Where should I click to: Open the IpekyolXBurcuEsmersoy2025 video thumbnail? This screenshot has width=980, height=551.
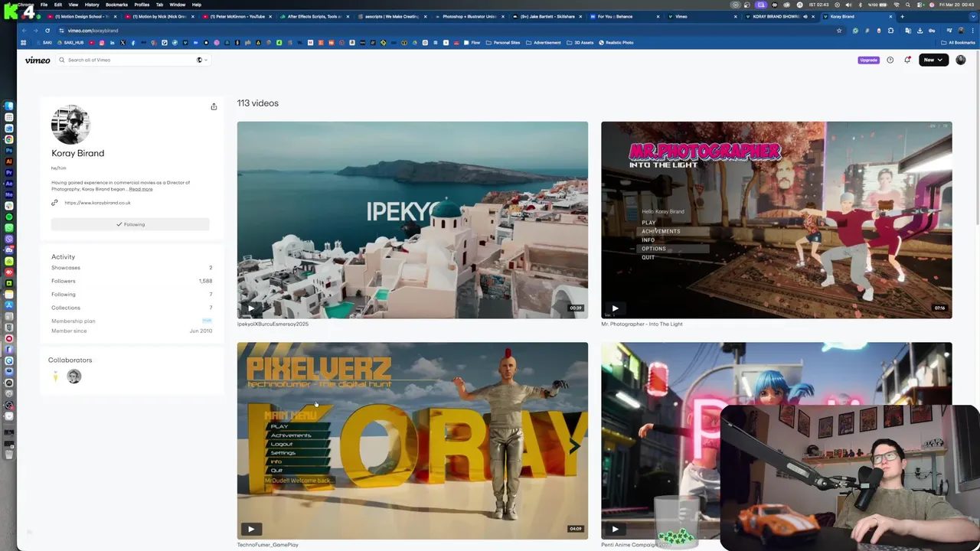pos(413,220)
